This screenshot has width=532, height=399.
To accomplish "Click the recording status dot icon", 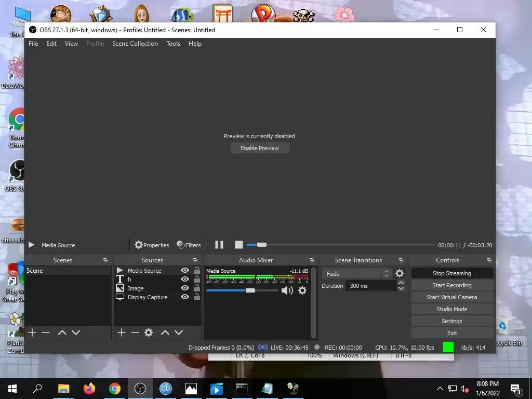I will 317,348.
